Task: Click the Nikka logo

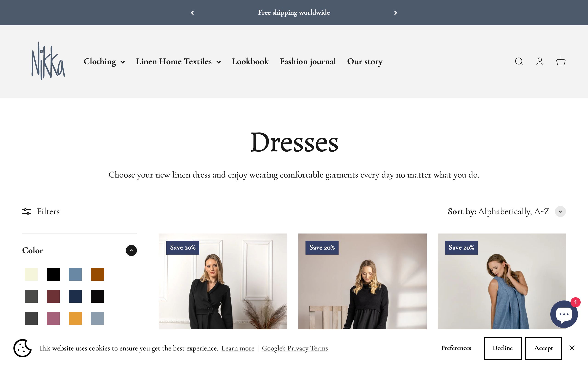Action: 48,61
